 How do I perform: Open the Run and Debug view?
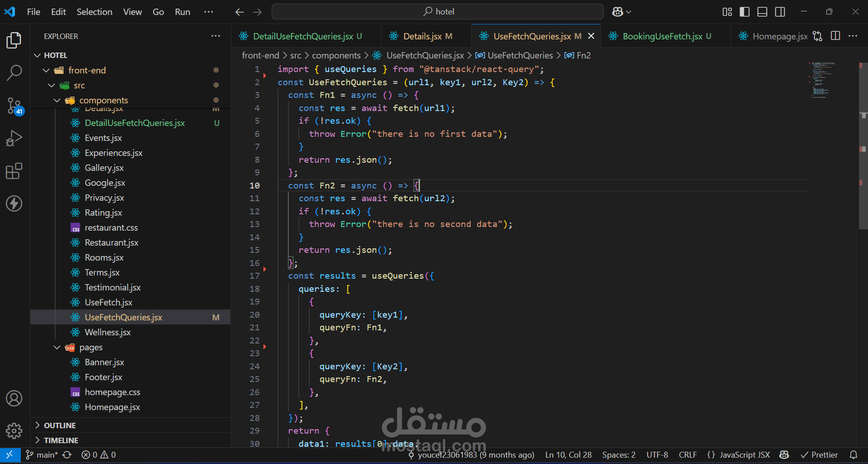tap(14, 138)
